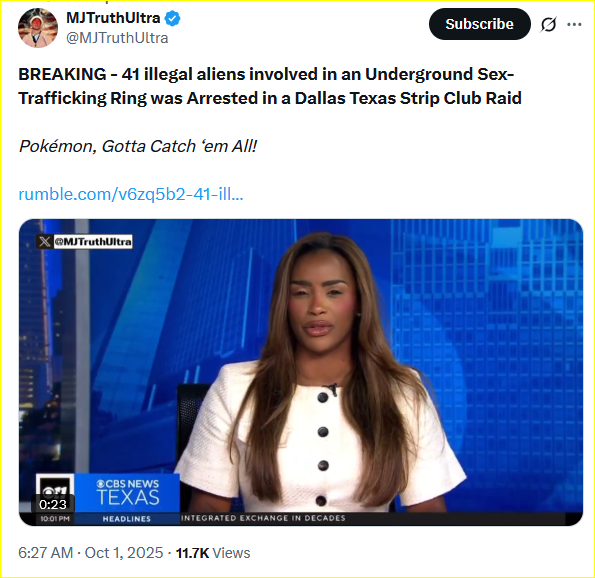Click the HEADLINES ticker label in video
This screenshot has width=595, height=578.
(x=127, y=518)
